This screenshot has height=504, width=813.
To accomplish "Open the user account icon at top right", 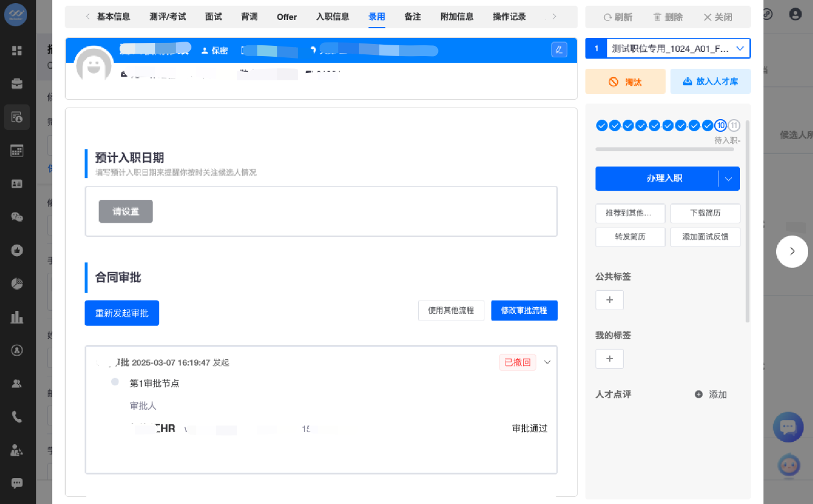I will point(796,14).
